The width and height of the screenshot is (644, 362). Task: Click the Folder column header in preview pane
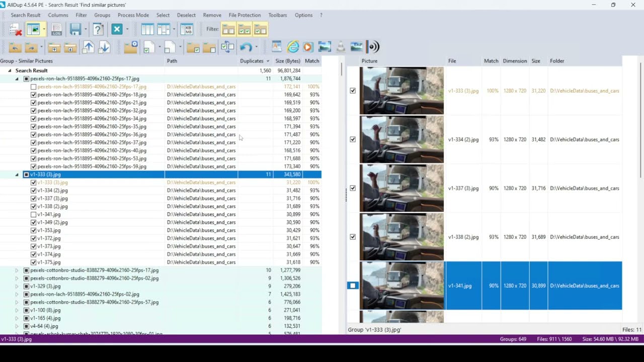[585, 61]
